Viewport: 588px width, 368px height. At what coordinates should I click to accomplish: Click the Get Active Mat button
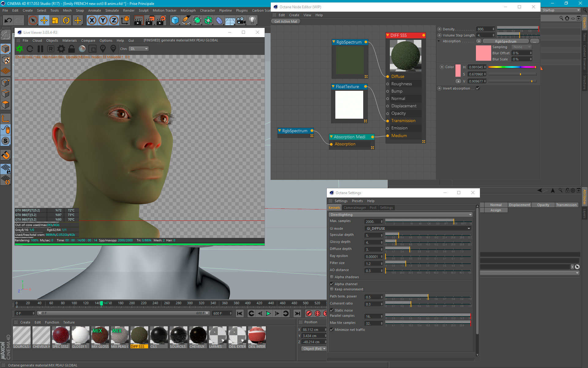pyautogui.click(x=285, y=21)
